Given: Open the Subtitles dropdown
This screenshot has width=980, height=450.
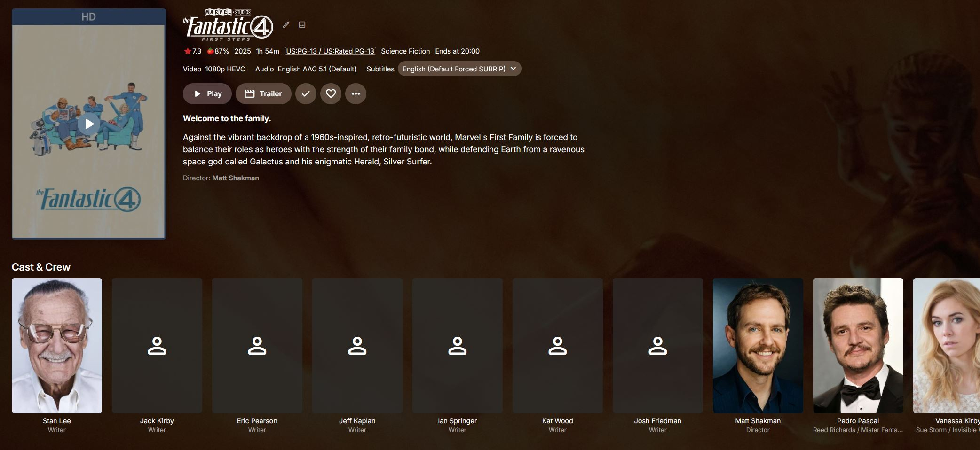Looking at the screenshot, I should click(459, 69).
